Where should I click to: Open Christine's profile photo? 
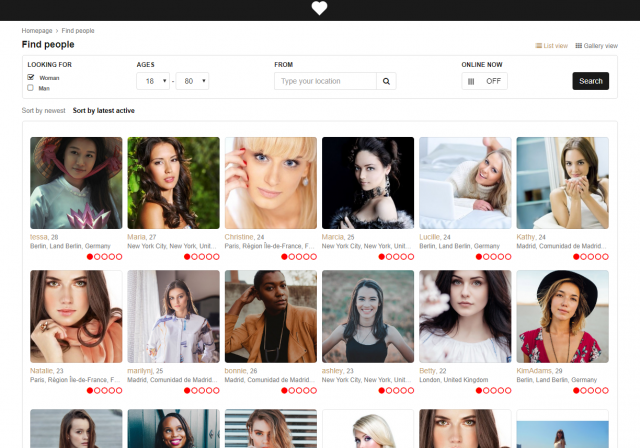point(271,183)
